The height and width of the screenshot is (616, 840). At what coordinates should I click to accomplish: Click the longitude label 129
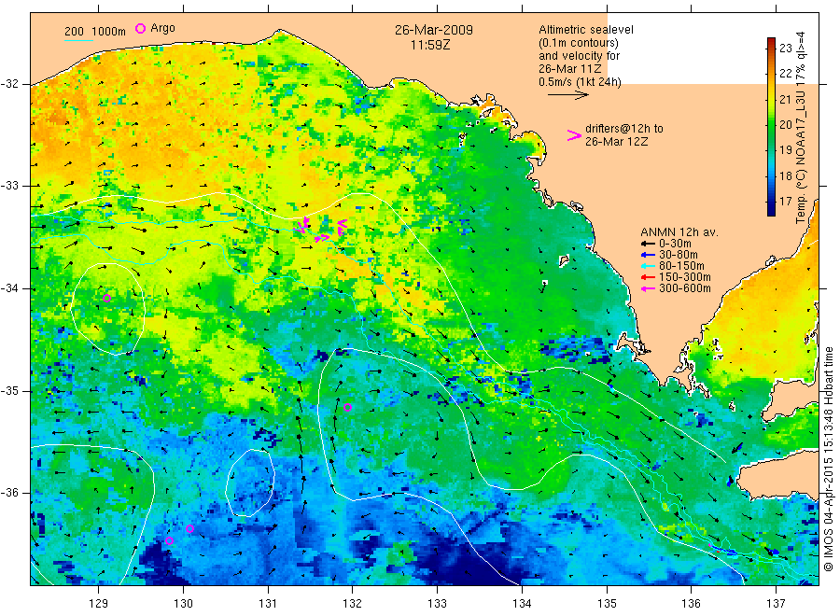[x=99, y=604]
